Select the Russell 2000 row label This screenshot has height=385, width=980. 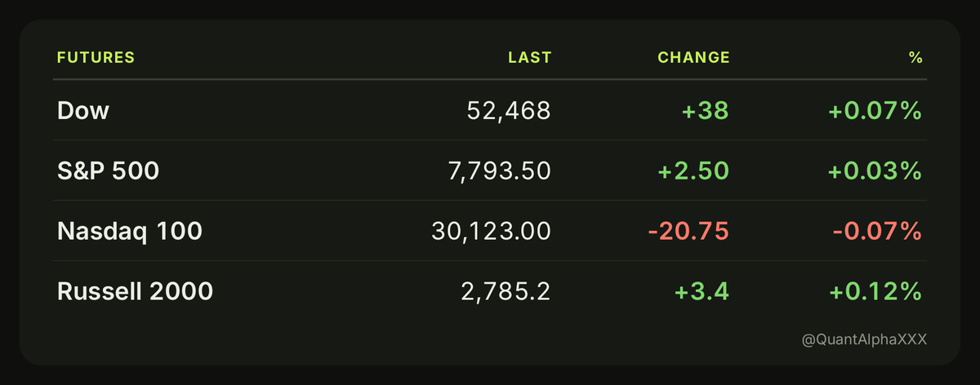point(135,291)
